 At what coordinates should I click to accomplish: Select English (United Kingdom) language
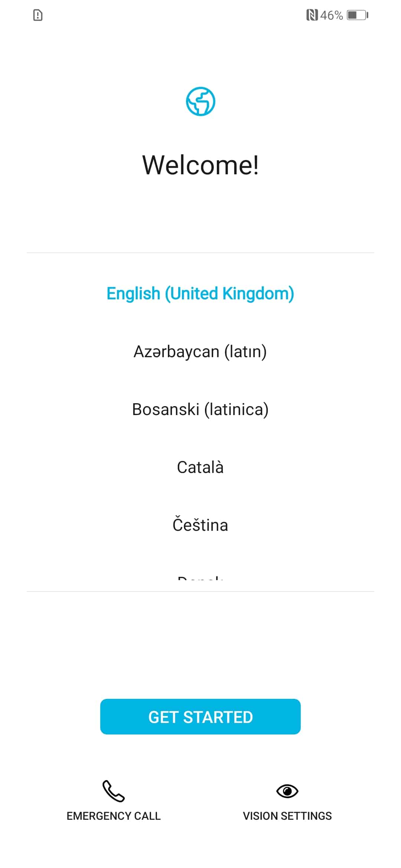(x=200, y=293)
